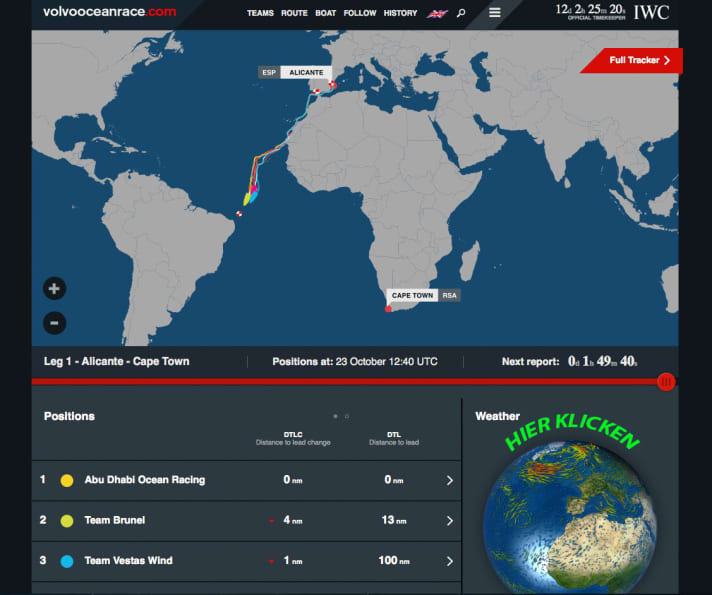
Task: Click Team Vestas Wind 1 nm DTLC value
Action: [x=292, y=561]
